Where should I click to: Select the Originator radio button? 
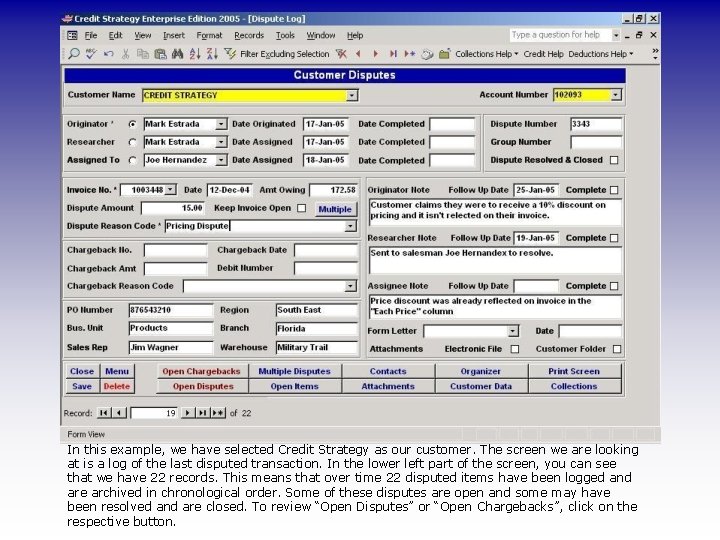point(133,124)
